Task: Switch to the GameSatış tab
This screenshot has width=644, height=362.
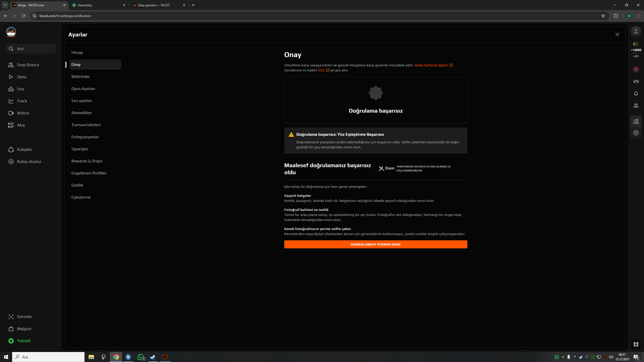Action: pyautogui.click(x=99, y=5)
